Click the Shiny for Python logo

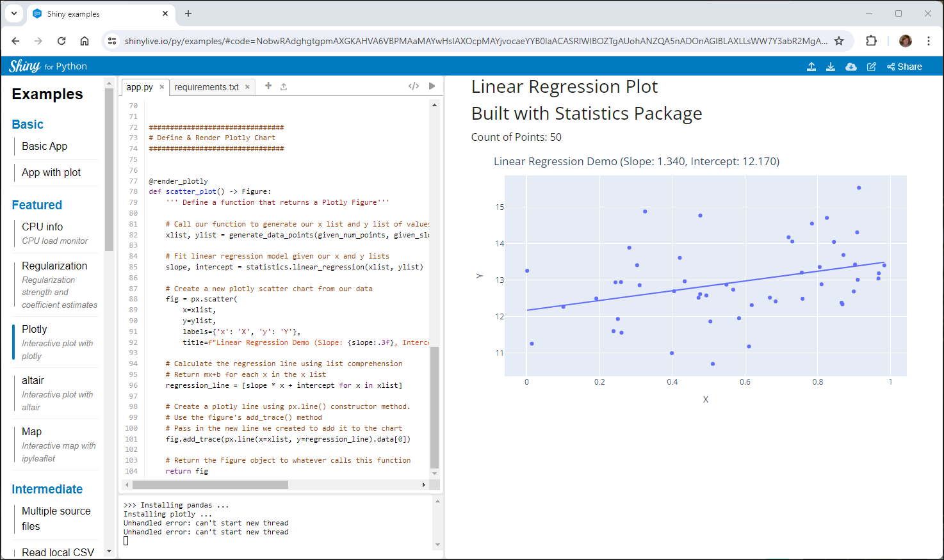pyautogui.click(x=48, y=66)
